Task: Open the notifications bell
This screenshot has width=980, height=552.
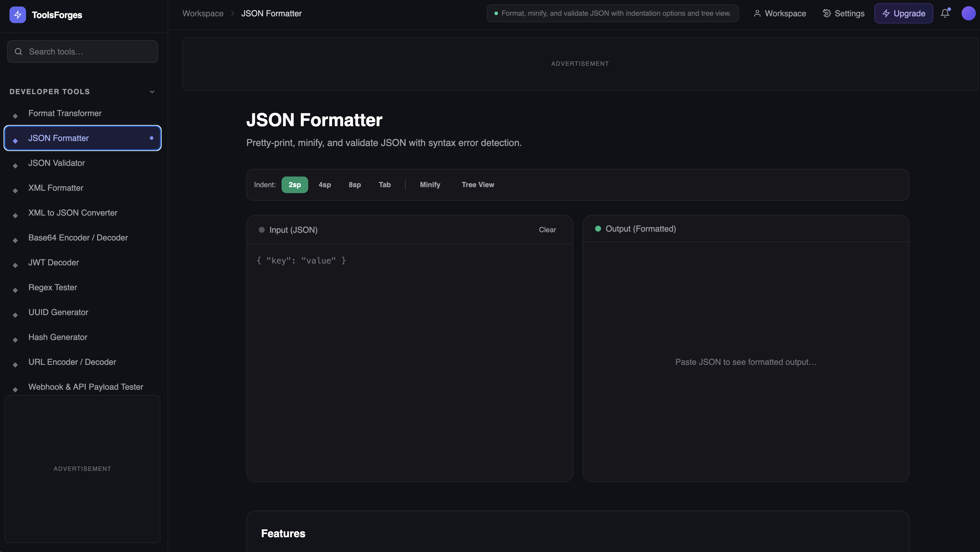Action: tap(945, 13)
